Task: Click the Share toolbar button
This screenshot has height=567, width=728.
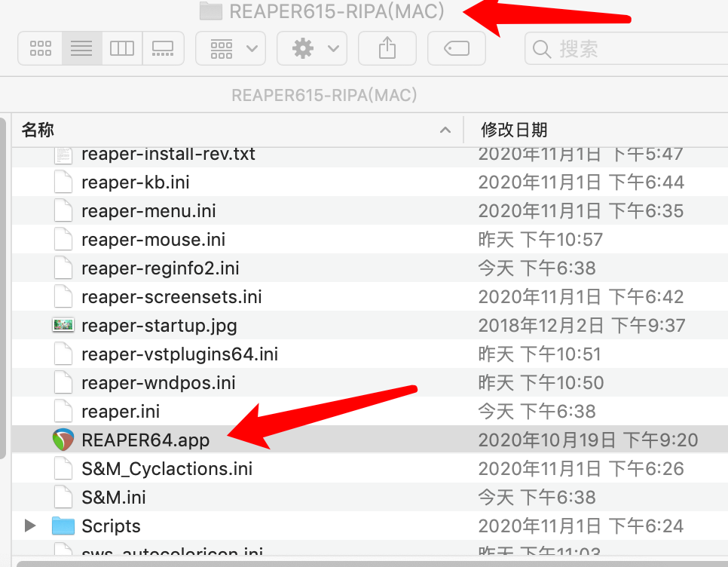Action: point(387,48)
